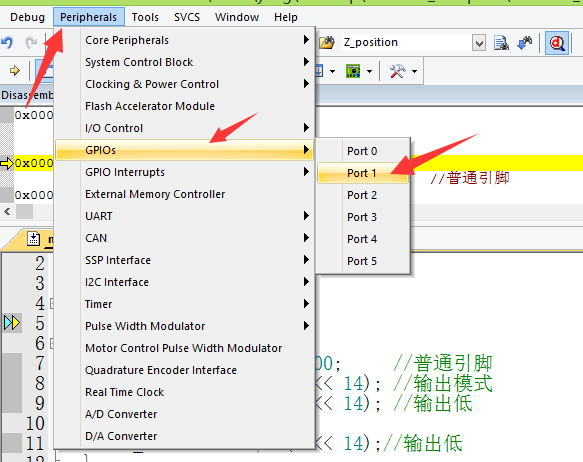The width and height of the screenshot is (583, 462).
Task: Choose Port 3 in GPIOs submenu
Action: click(363, 217)
